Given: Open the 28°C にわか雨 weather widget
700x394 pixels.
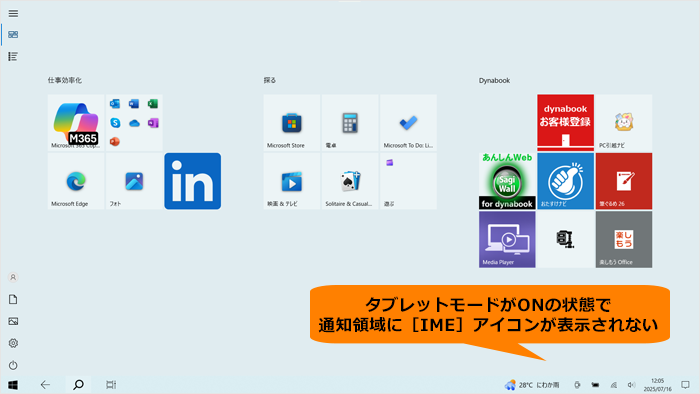Looking at the screenshot, I should [532, 385].
